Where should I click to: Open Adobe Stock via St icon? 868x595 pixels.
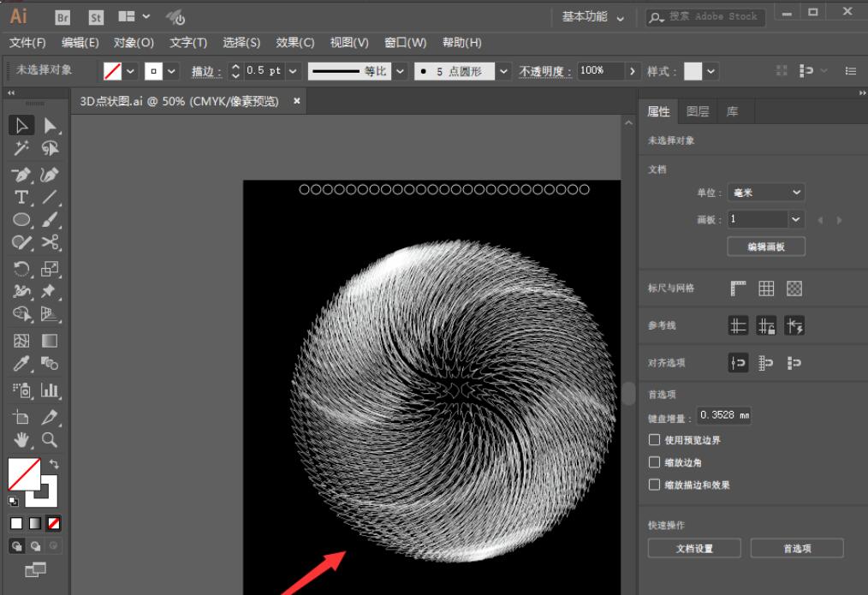pos(97,18)
